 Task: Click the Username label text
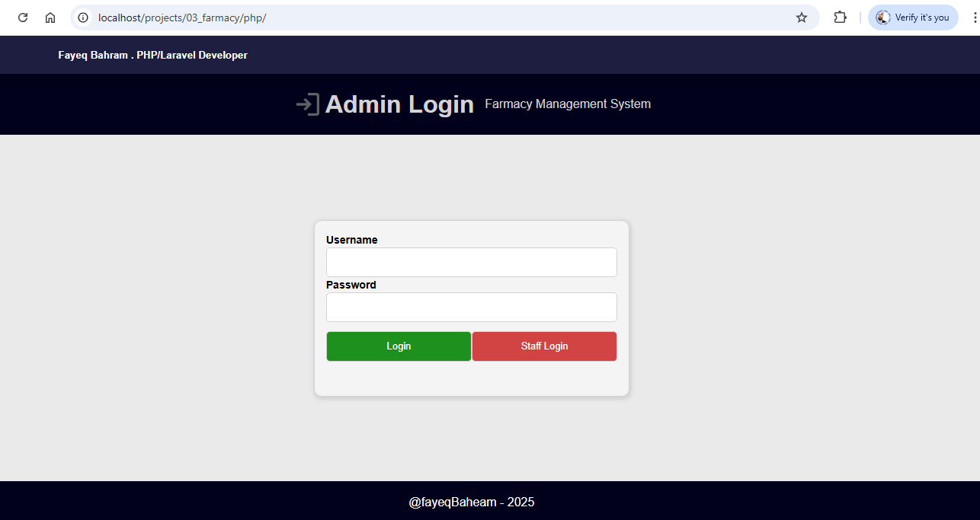[351, 240]
